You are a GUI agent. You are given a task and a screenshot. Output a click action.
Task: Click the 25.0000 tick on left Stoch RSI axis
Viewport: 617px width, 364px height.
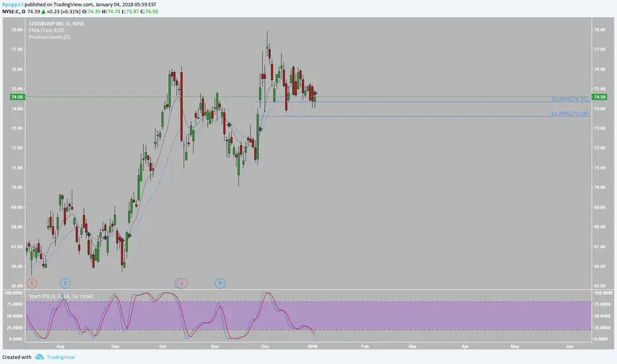pos(15,328)
